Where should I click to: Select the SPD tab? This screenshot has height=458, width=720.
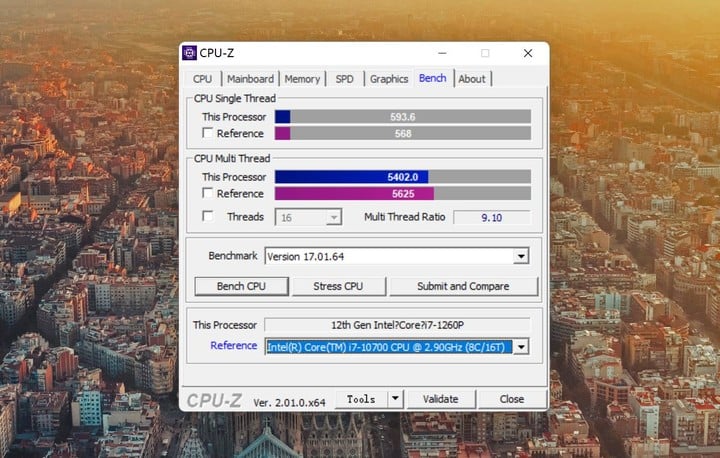(344, 79)
